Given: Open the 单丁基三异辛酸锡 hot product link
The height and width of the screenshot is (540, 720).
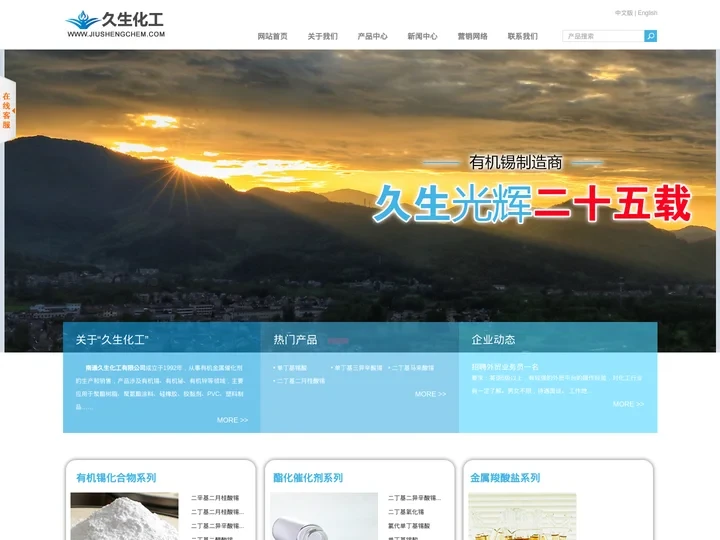Looking at the screenshot, I should pyautogui.click(x=358, y=368).
